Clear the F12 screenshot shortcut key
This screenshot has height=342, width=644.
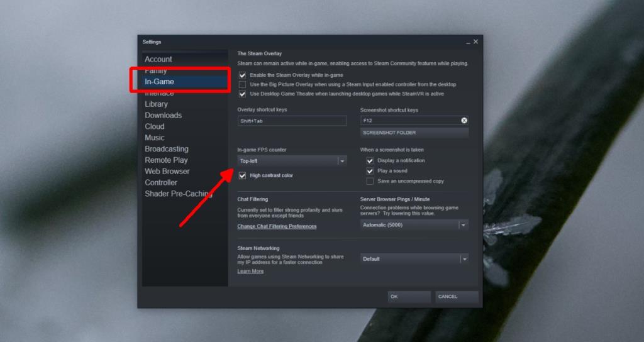pyautogui.click(x=464, y=120)
